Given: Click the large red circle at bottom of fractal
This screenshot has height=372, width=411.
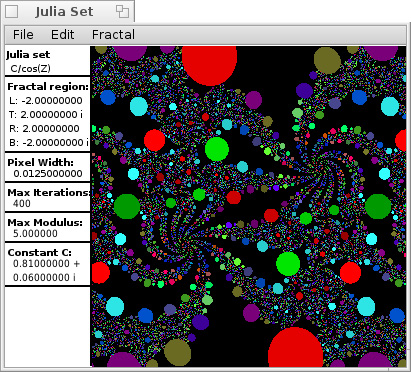Looking at the screenshot, I should tap(296, 348).
